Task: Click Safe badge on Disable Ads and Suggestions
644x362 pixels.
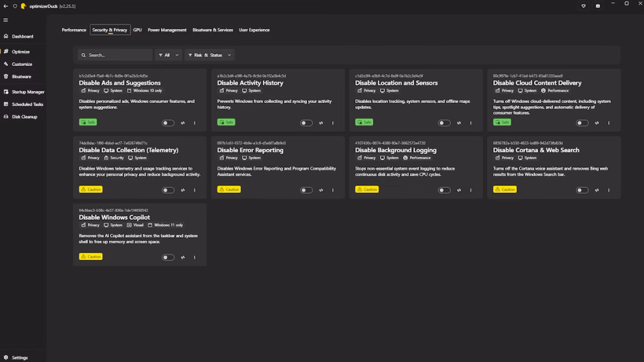Action: pos(88,123)
